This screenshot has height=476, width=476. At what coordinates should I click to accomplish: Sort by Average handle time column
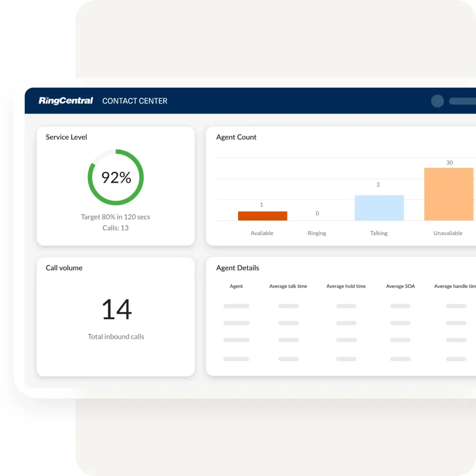click(455, 286)
